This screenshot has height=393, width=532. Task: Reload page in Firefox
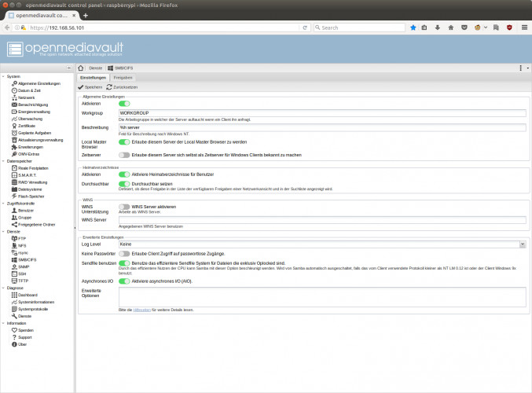[305, 28]
